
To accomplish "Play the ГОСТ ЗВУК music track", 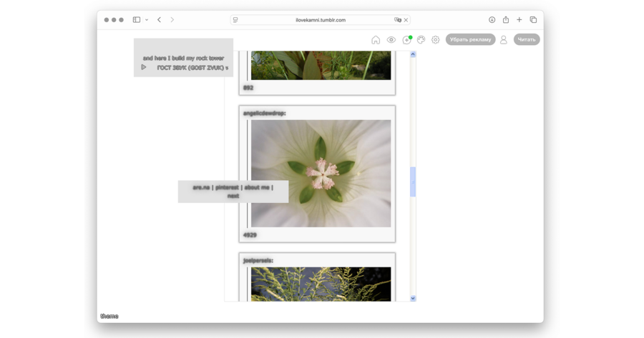I will 144,67.
